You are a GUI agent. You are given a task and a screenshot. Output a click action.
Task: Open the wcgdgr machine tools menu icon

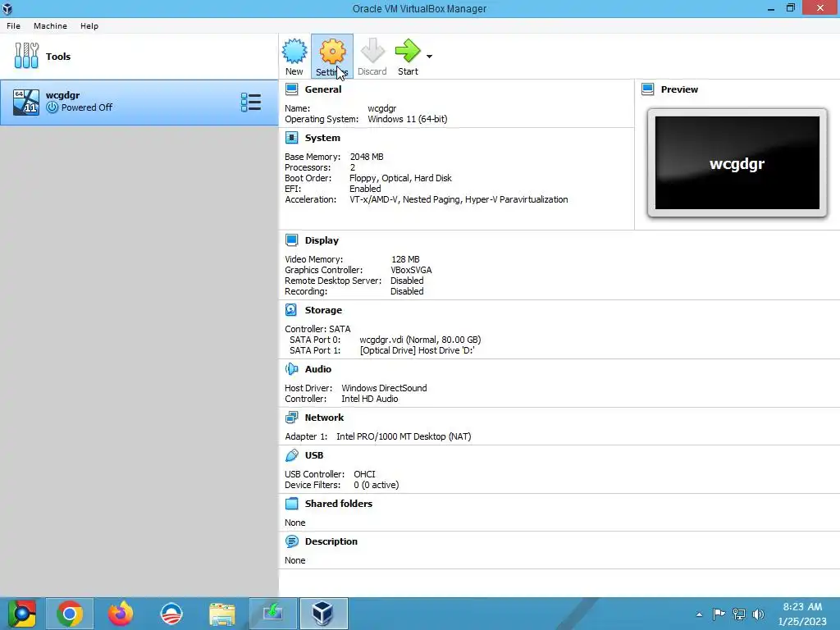click(x=251, y=103)
